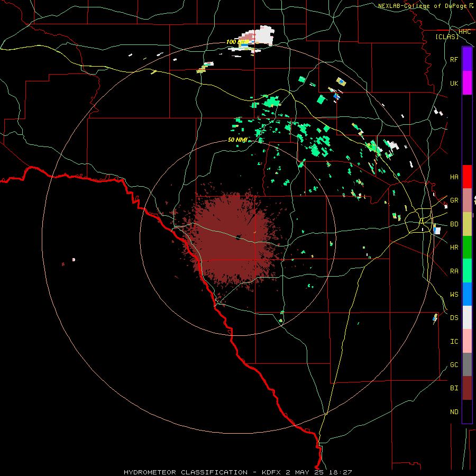This screenshot has height=476, width=476.
Task: Click the [CLAS] units label
Action: click(447, 36)
